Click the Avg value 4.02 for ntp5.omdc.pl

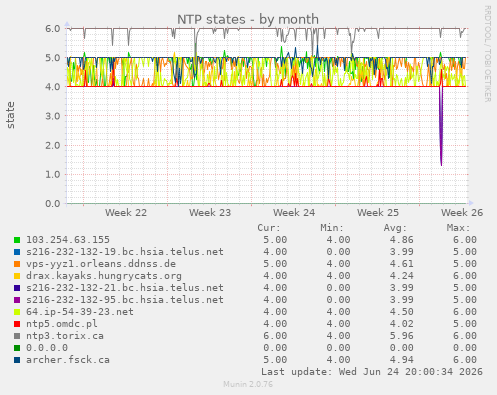[402, 324]
